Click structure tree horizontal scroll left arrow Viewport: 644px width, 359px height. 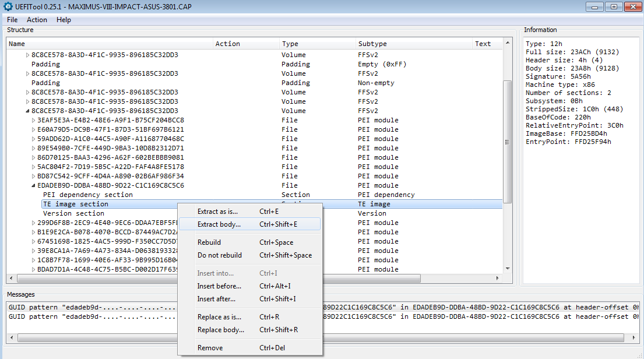[x=11, y=278]
